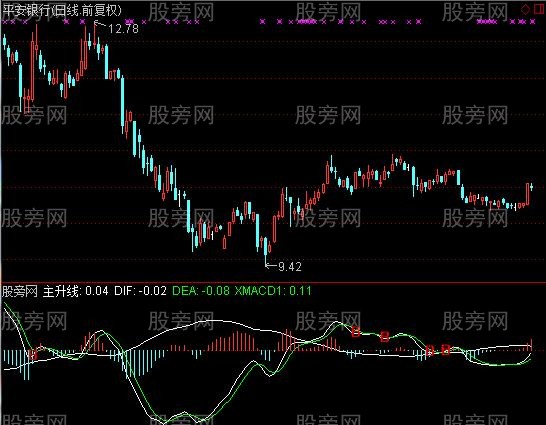Select the latest tall red candlestick
This screenshot has height=425, width=546.
coord(528,194)
